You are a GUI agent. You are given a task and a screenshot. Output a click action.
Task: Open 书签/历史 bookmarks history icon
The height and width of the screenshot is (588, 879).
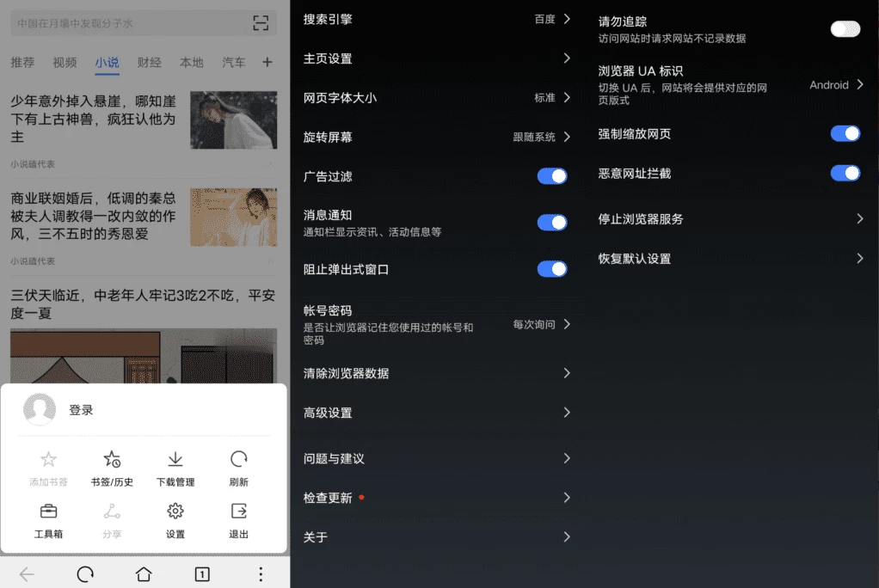(x=112, y=460)
